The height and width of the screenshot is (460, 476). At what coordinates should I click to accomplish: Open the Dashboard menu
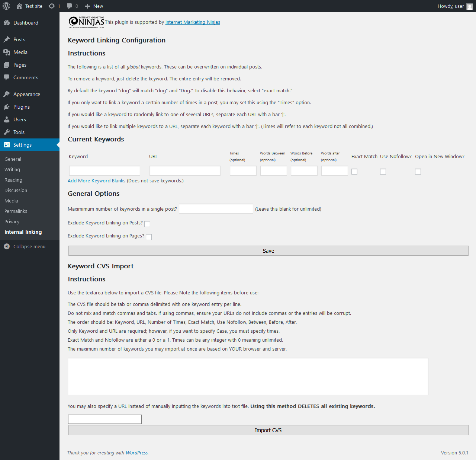(x=30, y=23)
